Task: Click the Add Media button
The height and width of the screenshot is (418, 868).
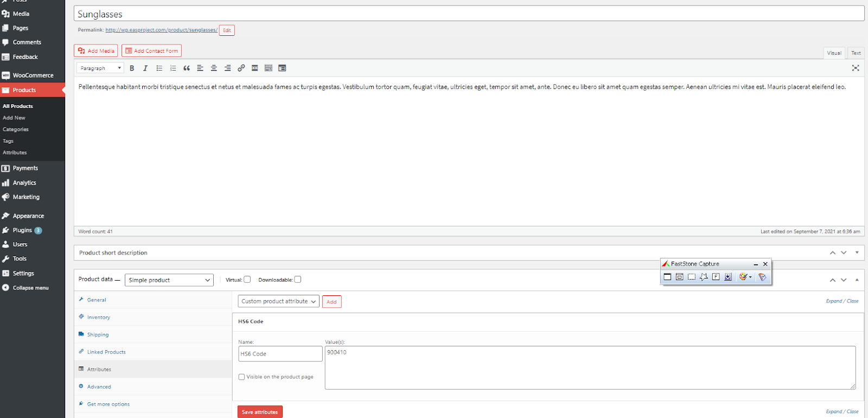Action: tap(96, 51)
